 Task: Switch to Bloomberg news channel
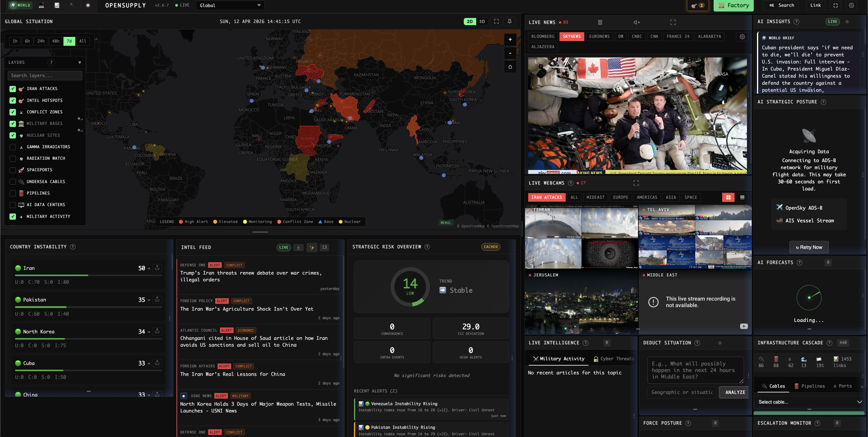click(543, 36)
